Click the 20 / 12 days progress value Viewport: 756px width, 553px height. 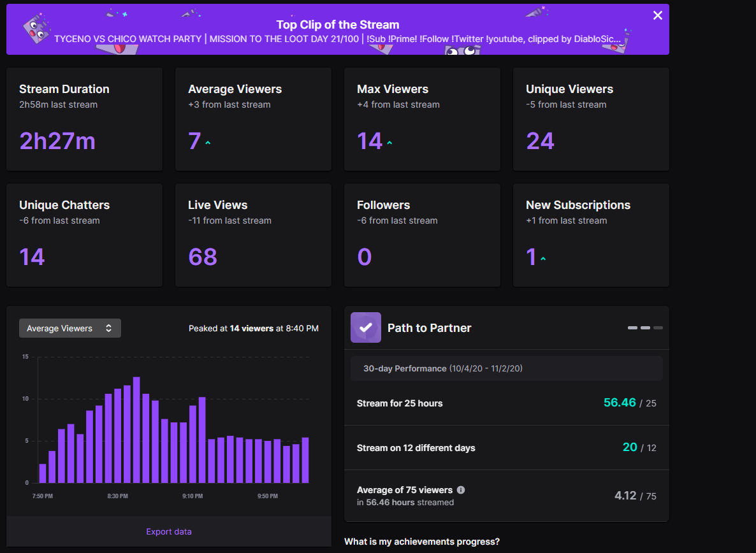pos(639,447)
